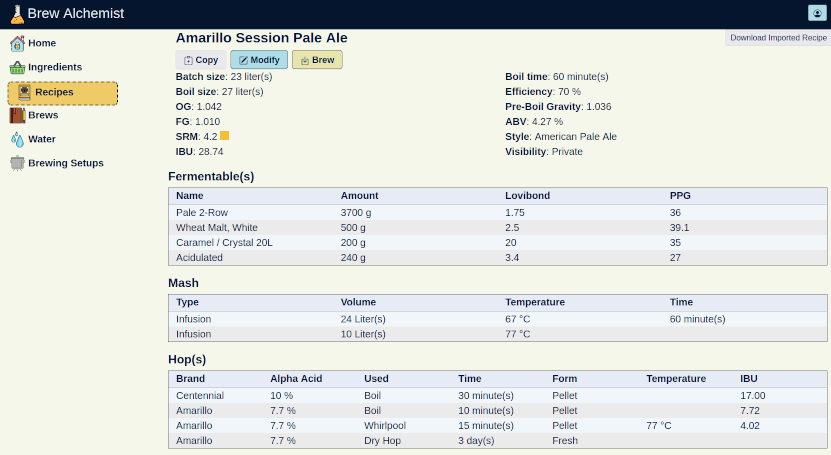
Task: Click the Lovibond column header
Action: (x=527, y=195)
